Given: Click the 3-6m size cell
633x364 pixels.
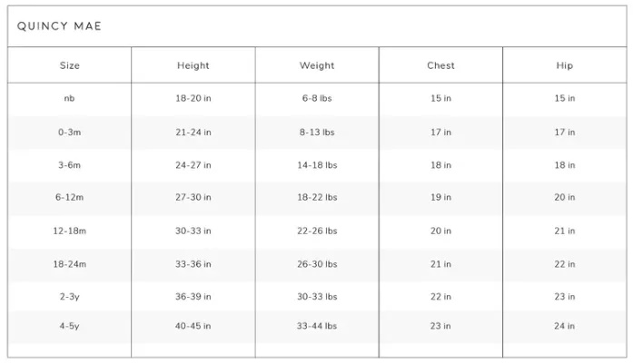Looking at the screenshot, I should (x=69, y=165).
